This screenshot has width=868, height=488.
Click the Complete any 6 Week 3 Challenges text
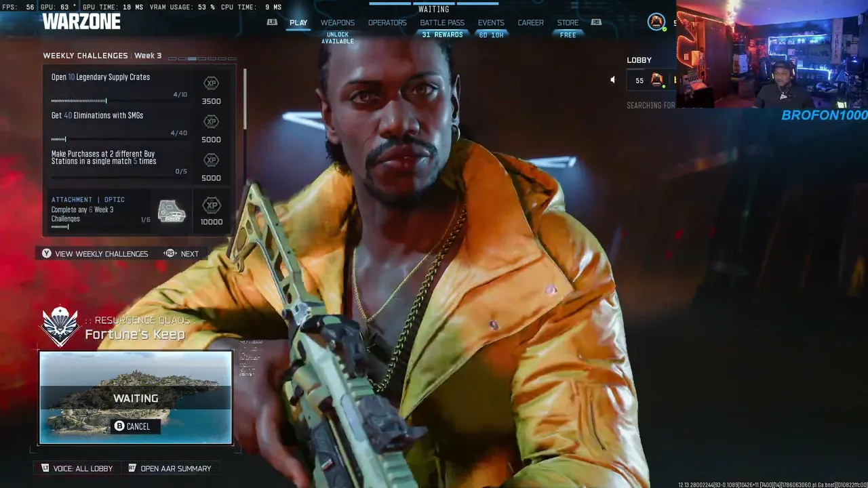coord(82,214)
